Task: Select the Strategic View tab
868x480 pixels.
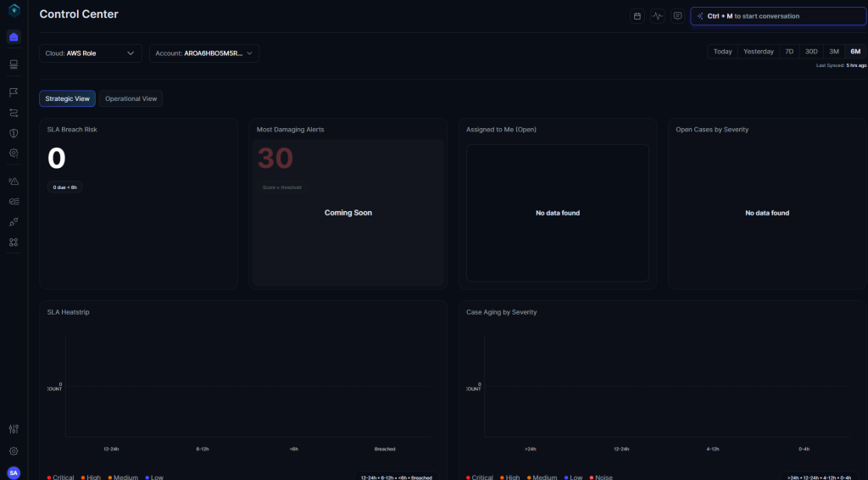Action: [x=67, y=98]
